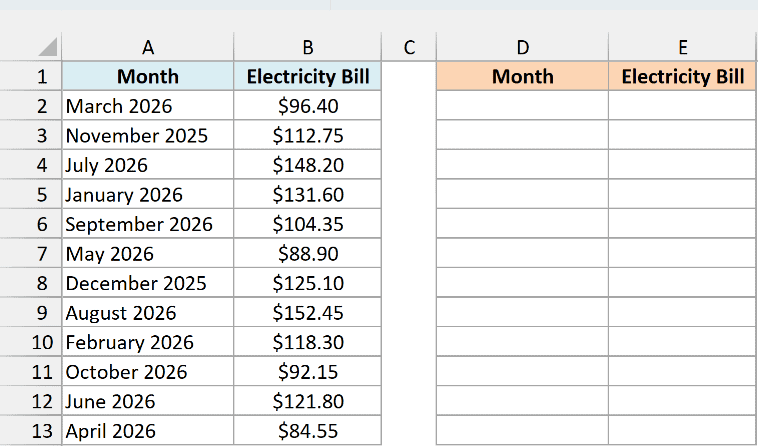
Task: Click the $88.90 bill cell
Action: click(307, 253)
